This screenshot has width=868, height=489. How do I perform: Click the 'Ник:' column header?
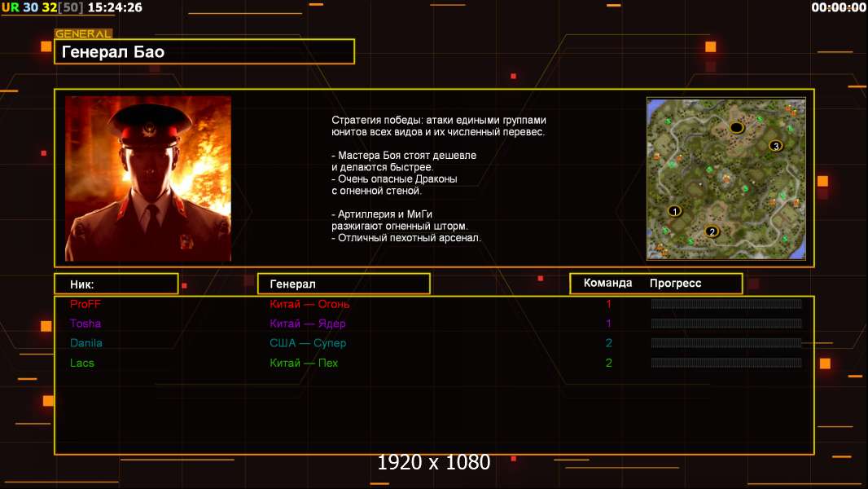116,284
